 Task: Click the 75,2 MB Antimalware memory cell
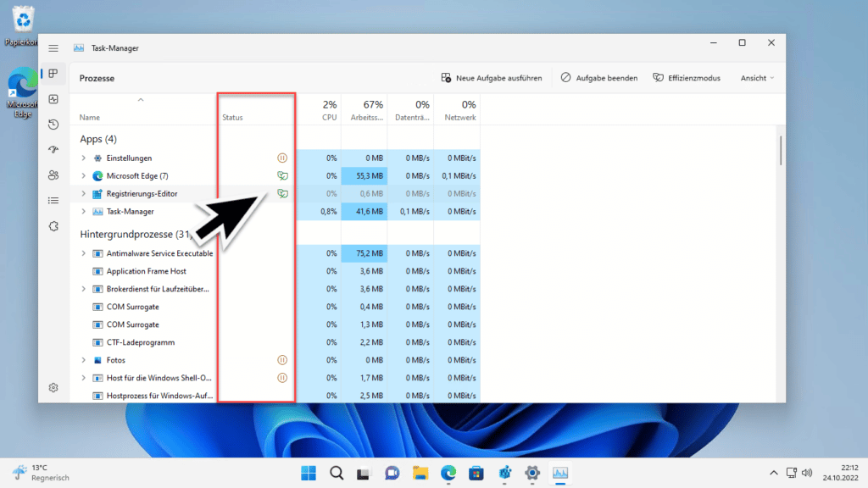tap(364, 253)
